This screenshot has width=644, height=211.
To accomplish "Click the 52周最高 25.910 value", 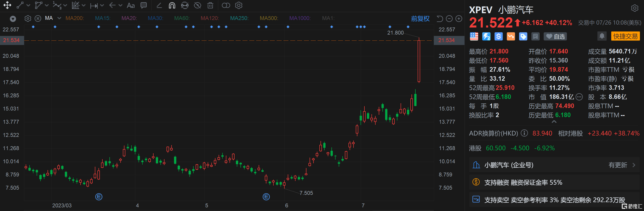I will pos(505,88).
